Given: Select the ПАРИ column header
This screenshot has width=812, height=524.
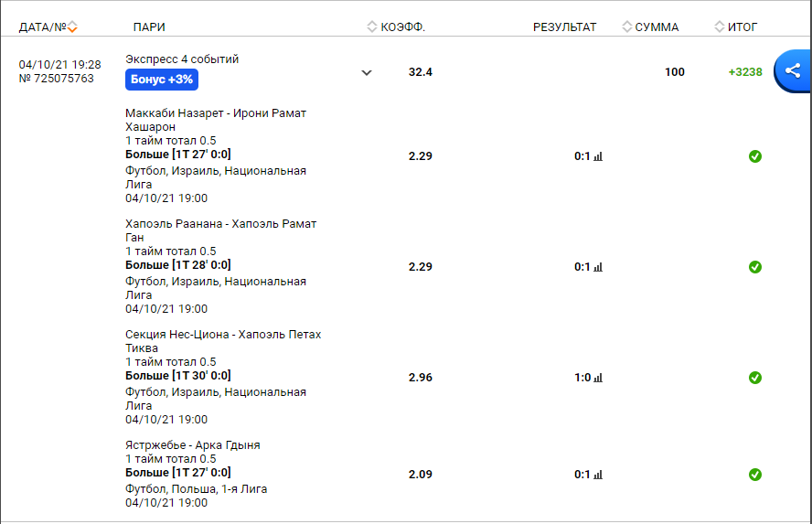Looking at the screenshot, I should pos(149,27).
